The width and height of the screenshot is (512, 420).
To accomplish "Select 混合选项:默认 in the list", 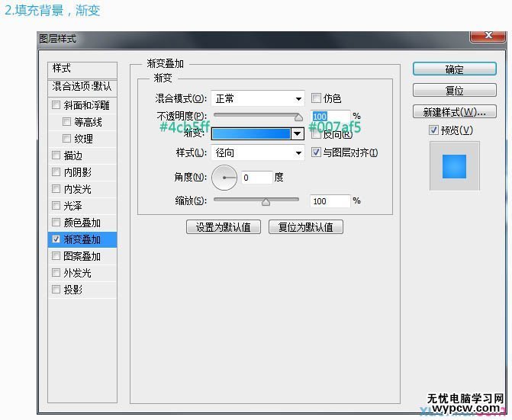I will tap(82, 87).
